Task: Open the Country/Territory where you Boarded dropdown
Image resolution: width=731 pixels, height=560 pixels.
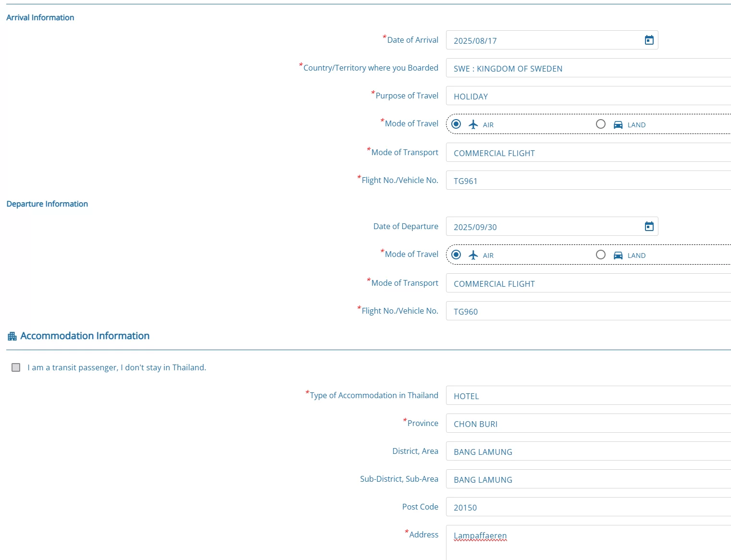Action: pyautogui.click(x=587, y=68)
